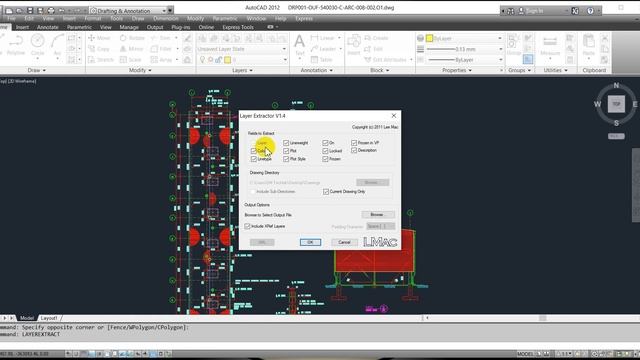Click the Copy tool in Modify panel
Viewport: 640px width, 360px height.
click(x=99, y=49)
